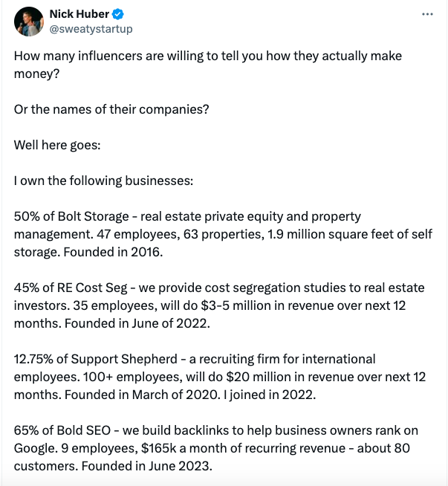Open Nick Huber's profile picture
The image size is (448, 486).
pyautogui.click(x=29, y=22)
